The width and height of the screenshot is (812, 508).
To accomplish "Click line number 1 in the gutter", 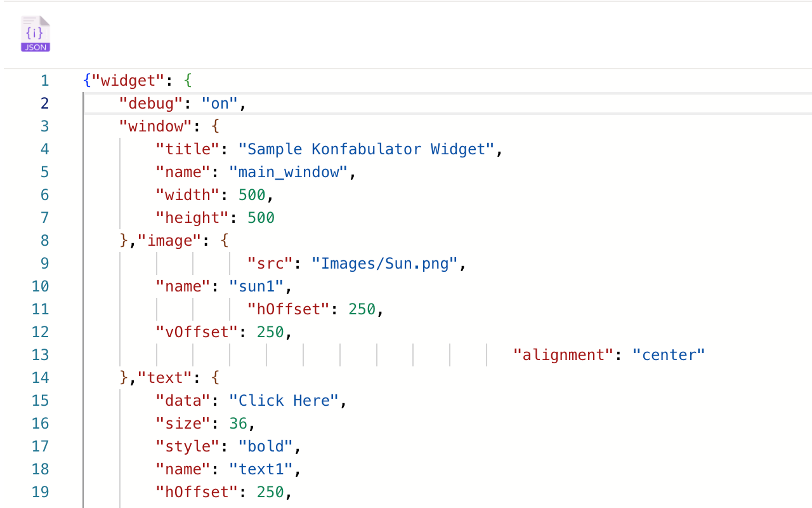I will tap(44, 81).
